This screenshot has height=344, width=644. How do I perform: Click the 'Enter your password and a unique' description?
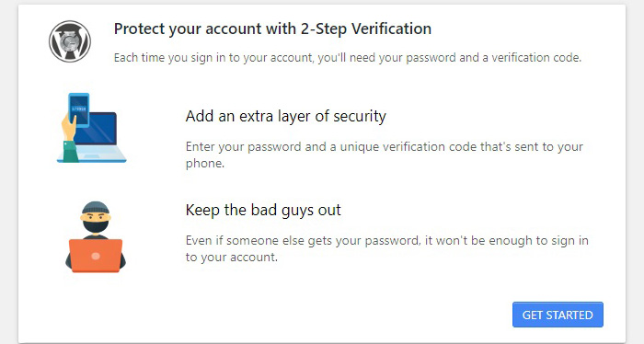(384, 155)
